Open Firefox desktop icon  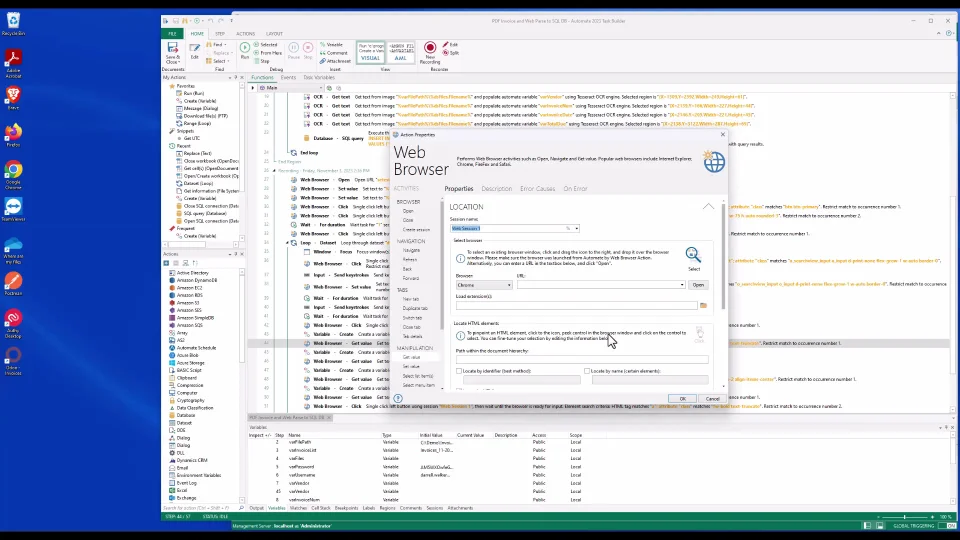coord(13,135)
